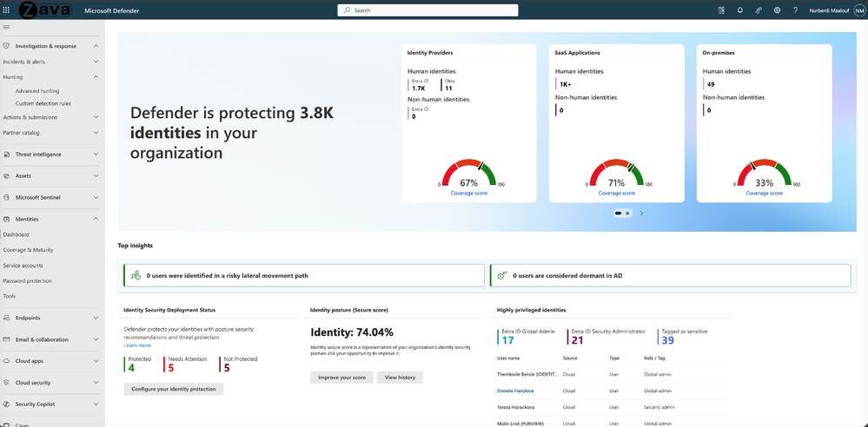868x427 pixels.
Task: Click the On-premises 33% gauge
Action: pos(764,173)
